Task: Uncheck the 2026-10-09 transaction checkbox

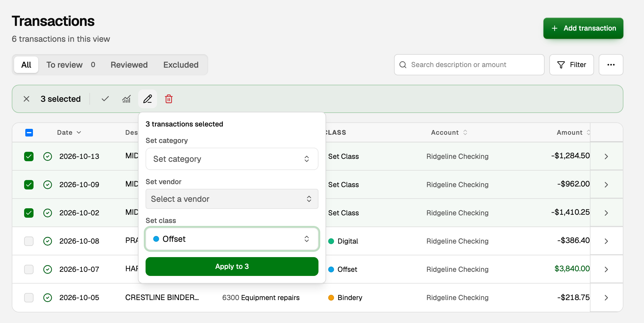Action: tap(29, 185)
